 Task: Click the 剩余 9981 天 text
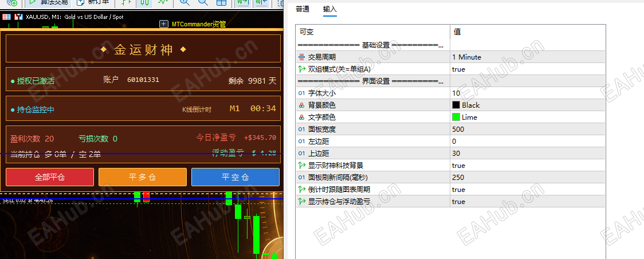(252, 81)
